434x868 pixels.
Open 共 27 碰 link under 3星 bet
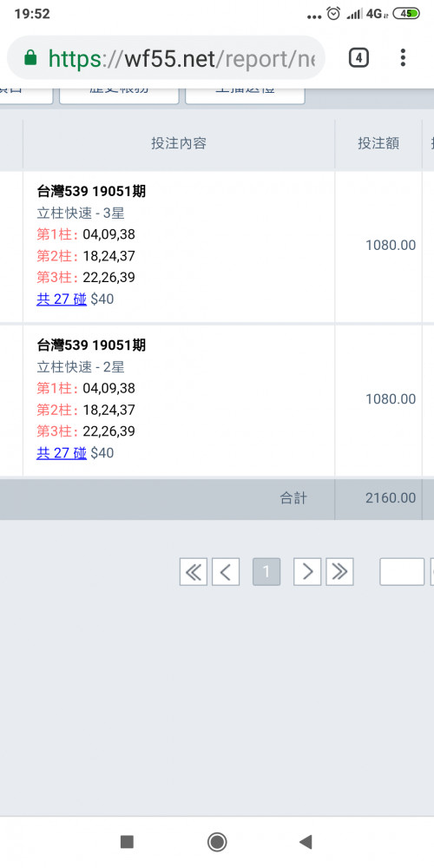[62, 299]
